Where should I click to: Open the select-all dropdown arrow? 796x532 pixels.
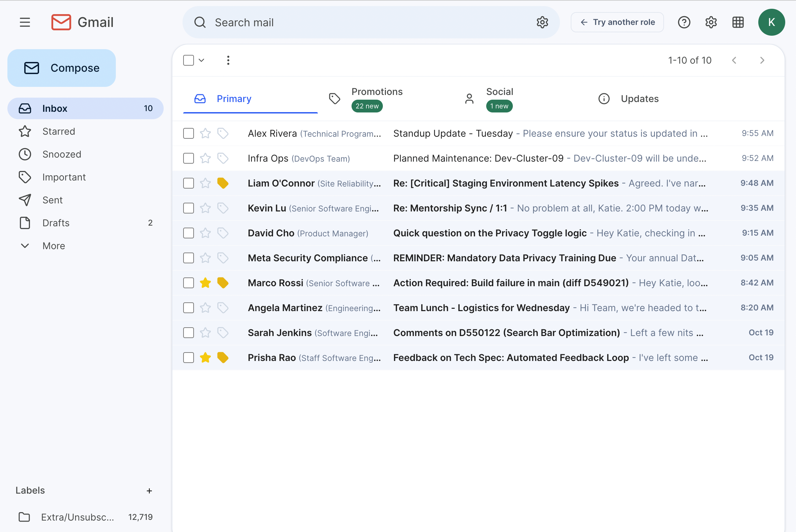point(202,60)
